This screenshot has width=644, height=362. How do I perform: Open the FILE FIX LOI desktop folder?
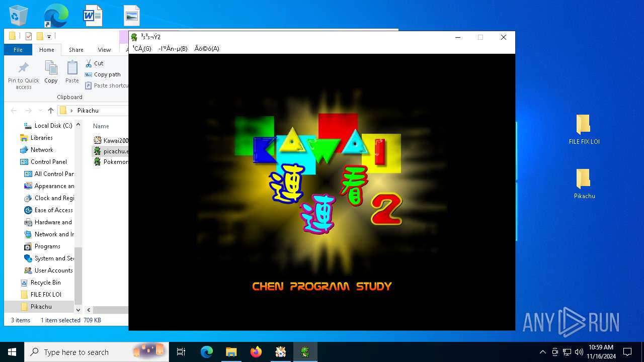click(x=584, y=129)
